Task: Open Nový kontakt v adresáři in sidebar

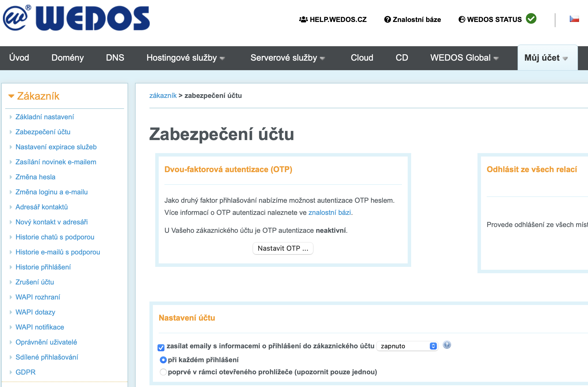Action: [52, 222]
